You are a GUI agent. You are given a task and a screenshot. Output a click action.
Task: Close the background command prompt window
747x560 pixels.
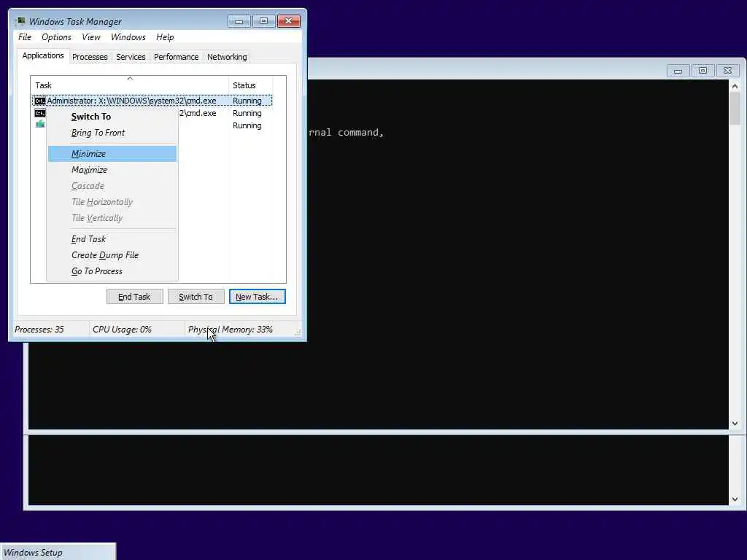tap(727, 71)
